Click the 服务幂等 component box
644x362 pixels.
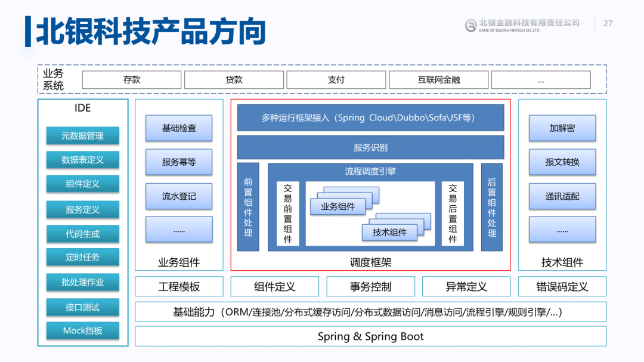pyautogui.click(x=179, y=162)
